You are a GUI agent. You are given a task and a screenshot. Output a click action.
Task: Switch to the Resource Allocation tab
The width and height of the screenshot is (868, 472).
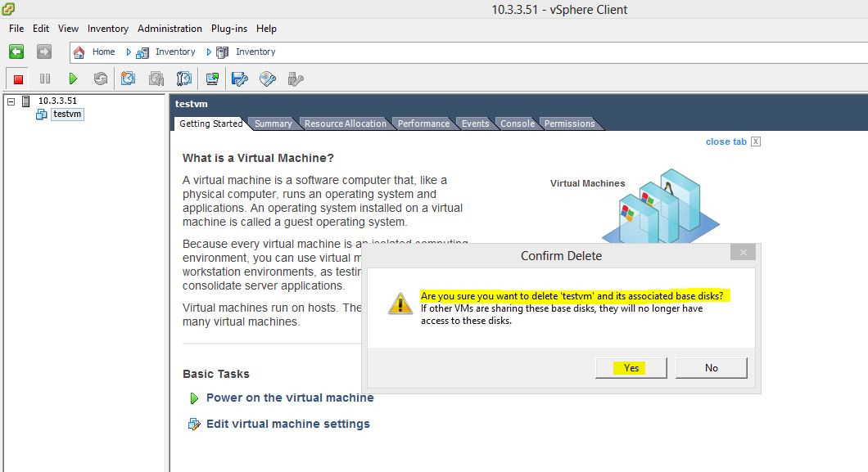[346, 124]
